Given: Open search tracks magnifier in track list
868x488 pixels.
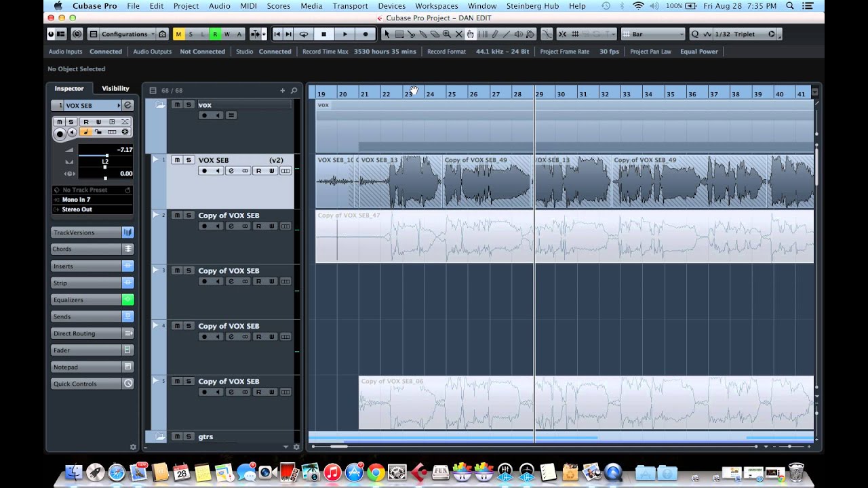Looking at the screenshot, I should 294,90.
